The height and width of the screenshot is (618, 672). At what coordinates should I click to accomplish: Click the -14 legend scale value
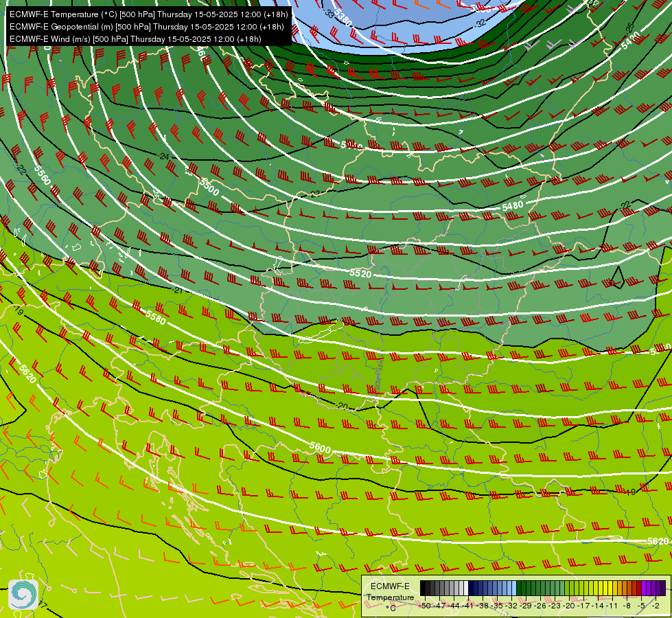pyautogui.click(x=599, y=606)
